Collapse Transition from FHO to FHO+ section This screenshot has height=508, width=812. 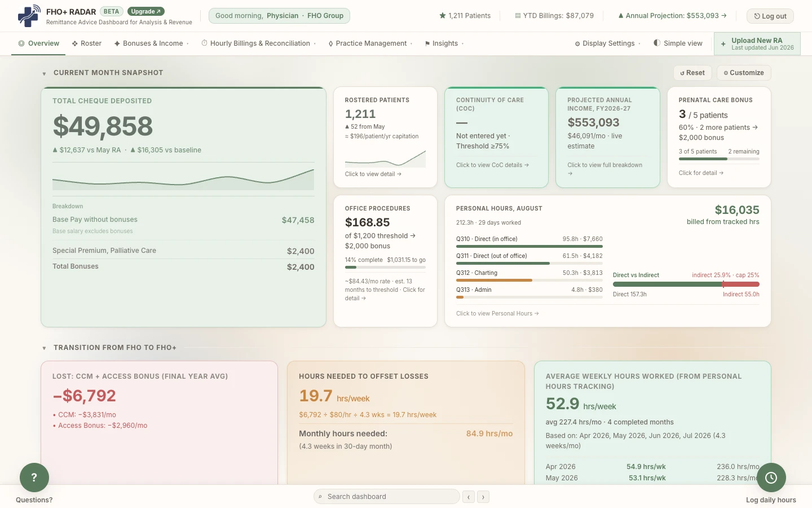[x=44, y=348]
